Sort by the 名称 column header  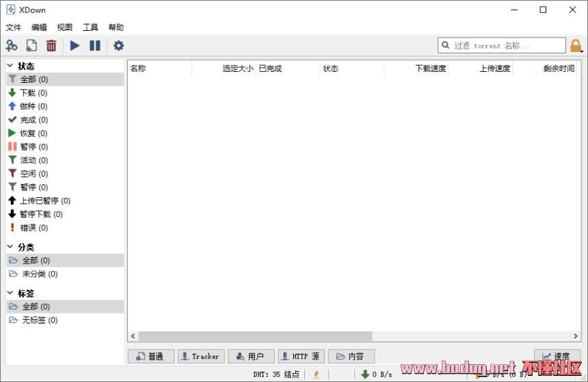(160, 68)
